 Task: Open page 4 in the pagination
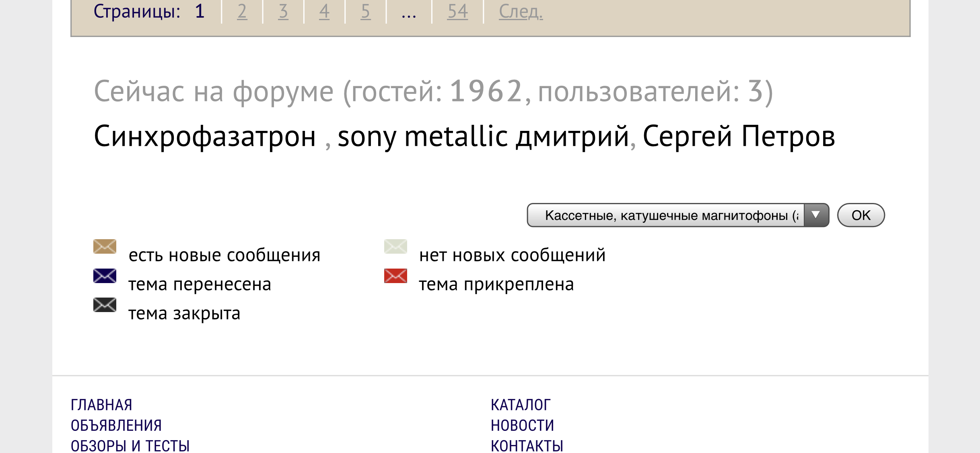coord(324,11)
